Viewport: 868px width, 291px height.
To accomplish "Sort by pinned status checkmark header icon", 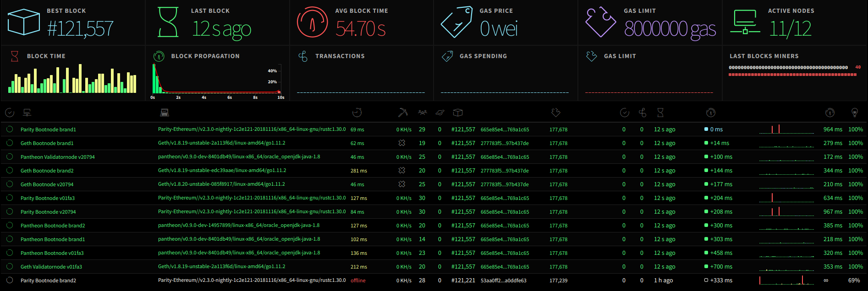I will pos(10,113).
